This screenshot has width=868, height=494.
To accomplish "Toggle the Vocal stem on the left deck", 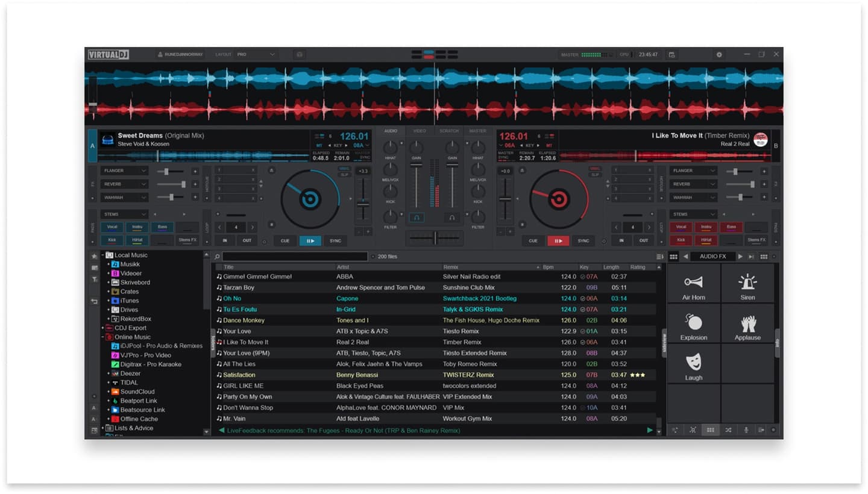I will point(112,227).
